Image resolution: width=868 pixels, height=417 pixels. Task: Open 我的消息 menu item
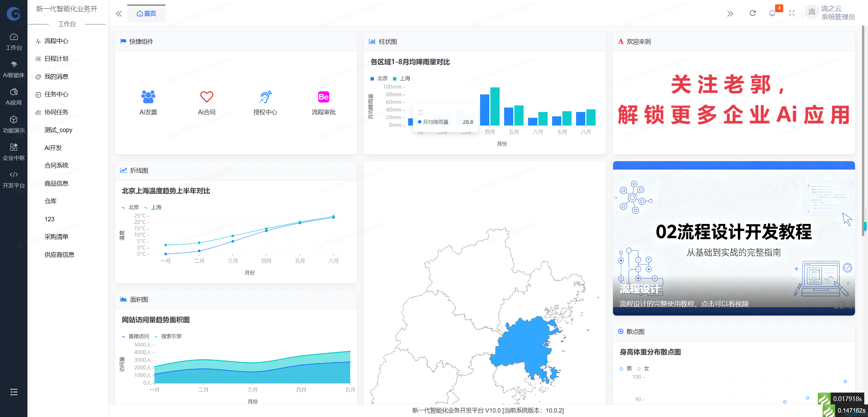tap(56, 77)
